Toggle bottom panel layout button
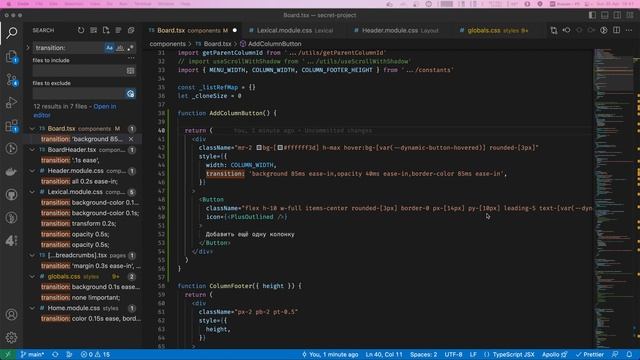This screenshot has height=360, width=640. click(x=604, y=15)
